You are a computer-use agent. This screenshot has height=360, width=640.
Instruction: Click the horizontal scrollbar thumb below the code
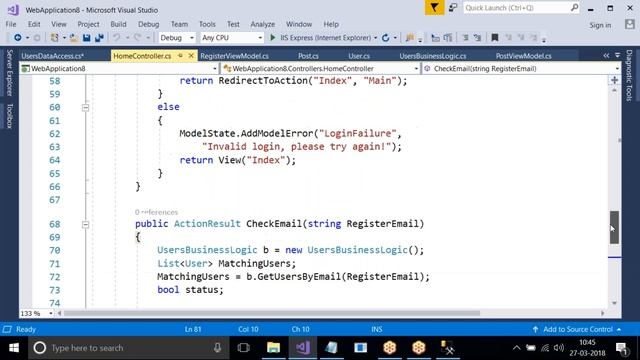[271, 313]
